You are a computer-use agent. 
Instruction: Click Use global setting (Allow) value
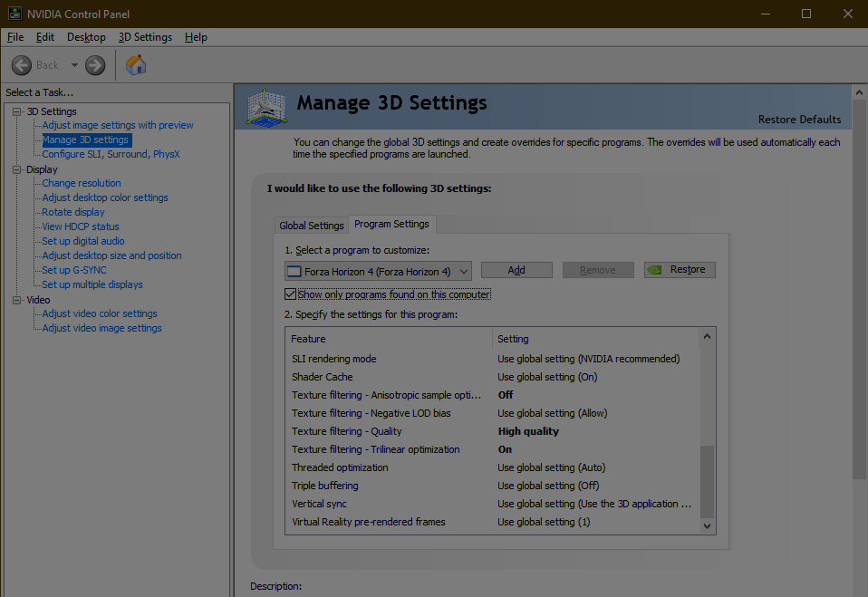click(552, 413)
